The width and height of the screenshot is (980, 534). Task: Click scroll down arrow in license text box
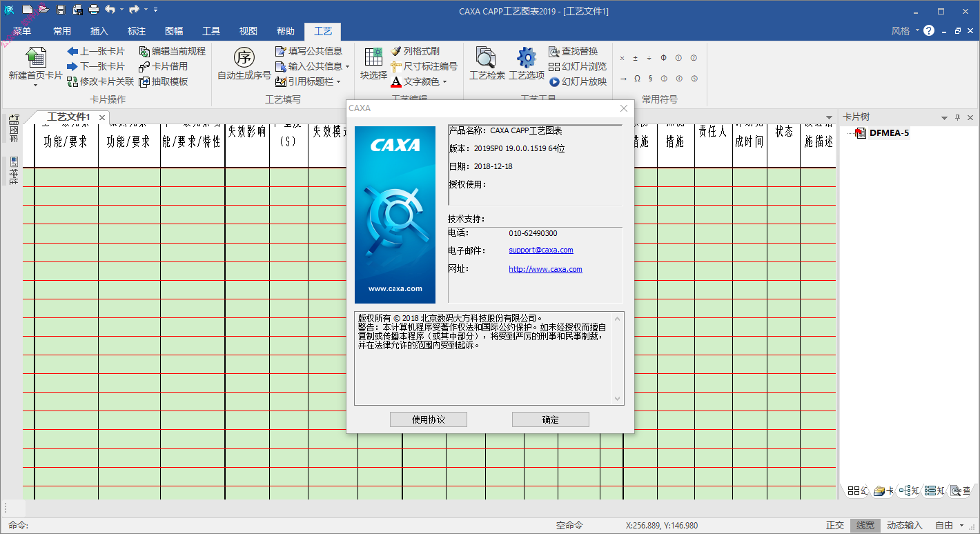click(617, 399)
